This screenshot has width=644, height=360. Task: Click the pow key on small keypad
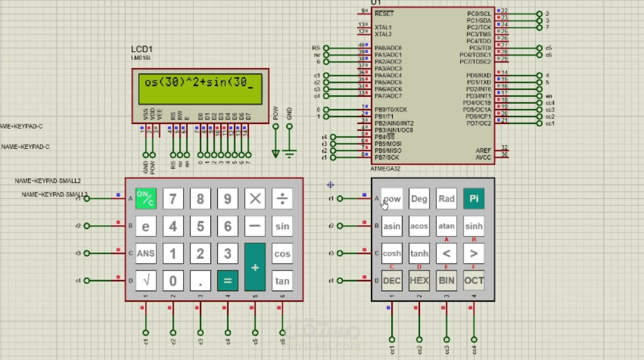coord(392,198)
